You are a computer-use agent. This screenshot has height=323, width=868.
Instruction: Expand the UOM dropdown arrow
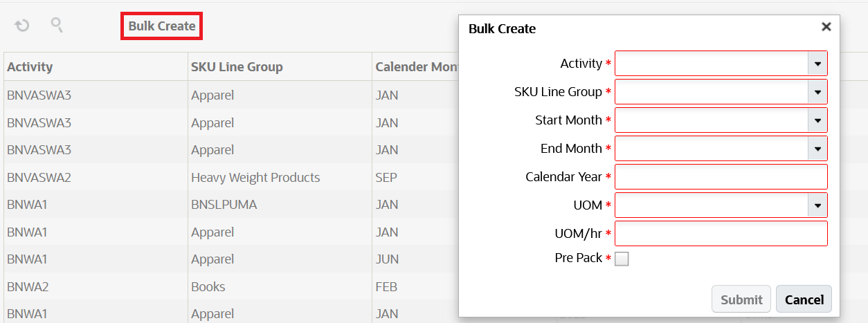(x=817, y=205)
